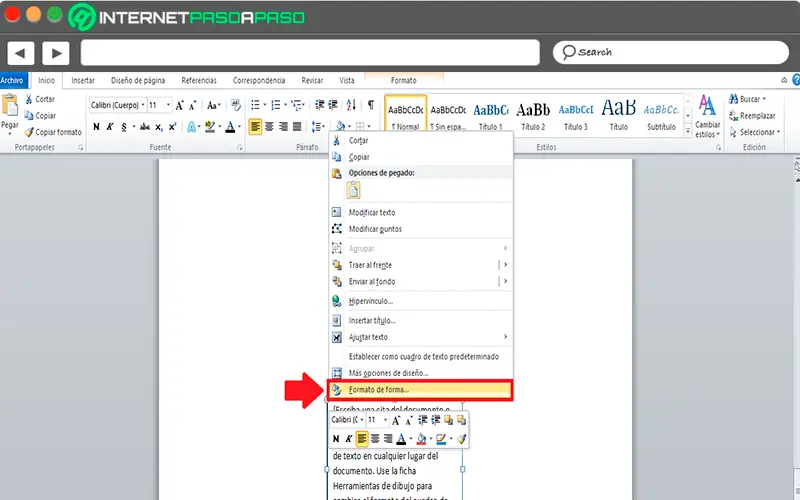This screenshot has height=500, width=800.
Task: Open Word help with the question mark icon
Action: 796,80
